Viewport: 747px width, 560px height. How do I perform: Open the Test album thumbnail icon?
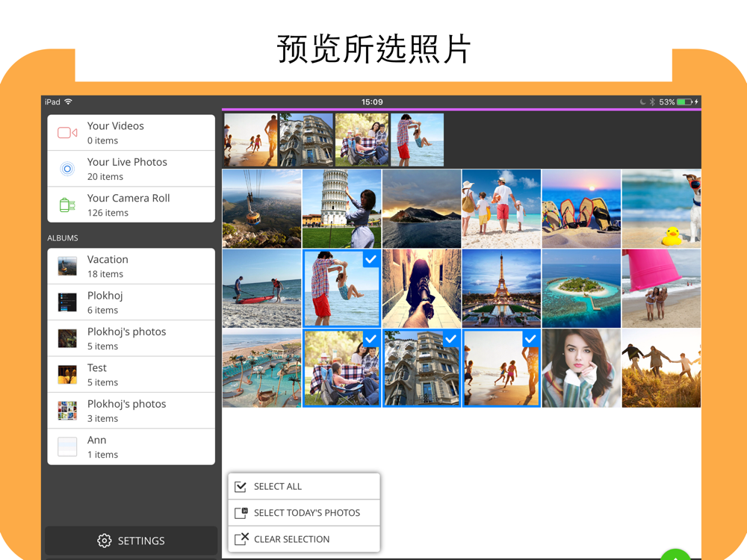(x=67, y=375)
